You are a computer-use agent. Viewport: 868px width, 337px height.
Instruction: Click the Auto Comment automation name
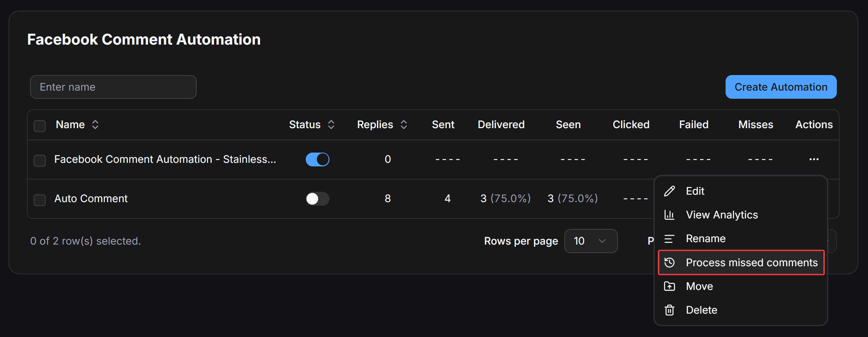[x=91, y=199]
